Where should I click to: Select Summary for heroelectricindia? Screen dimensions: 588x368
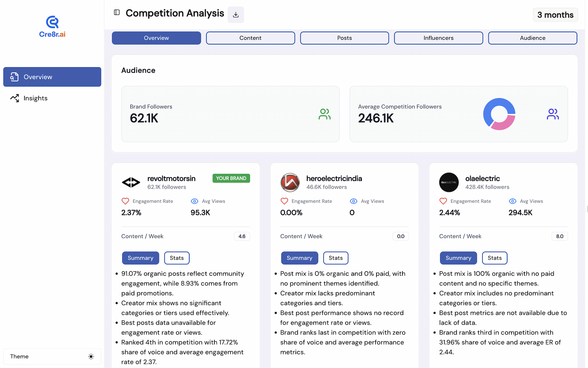click(300, 258)
